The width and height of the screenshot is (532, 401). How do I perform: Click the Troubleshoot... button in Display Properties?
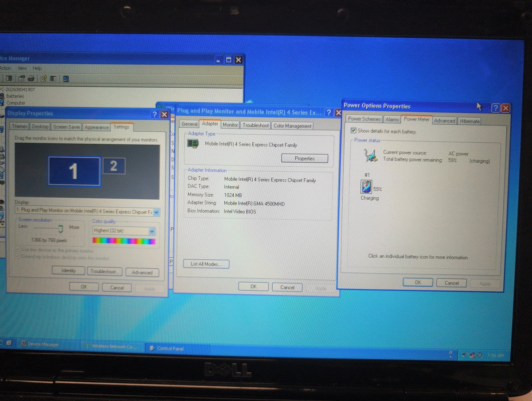[x=105, y=271]
